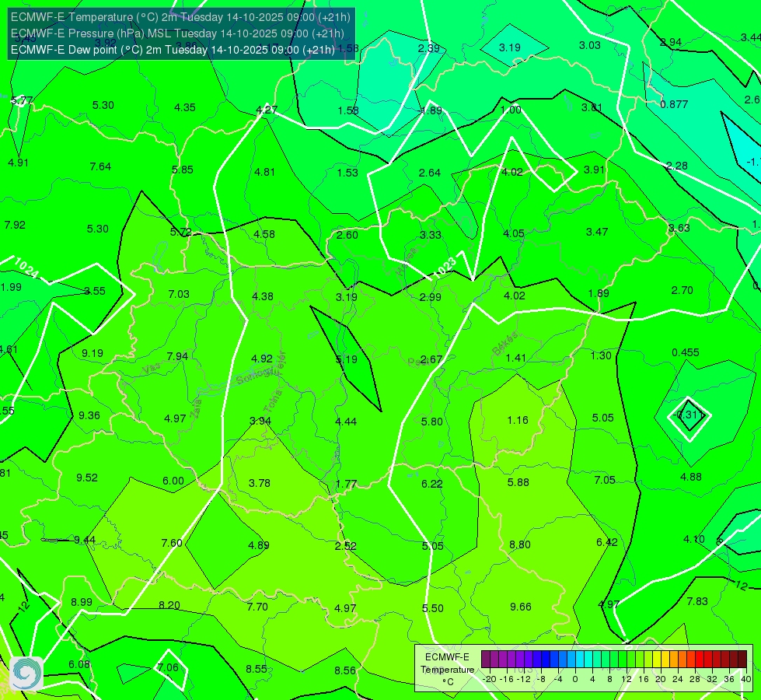Click the spiral weather logo icon
The image size is (761, 700).
26,673
